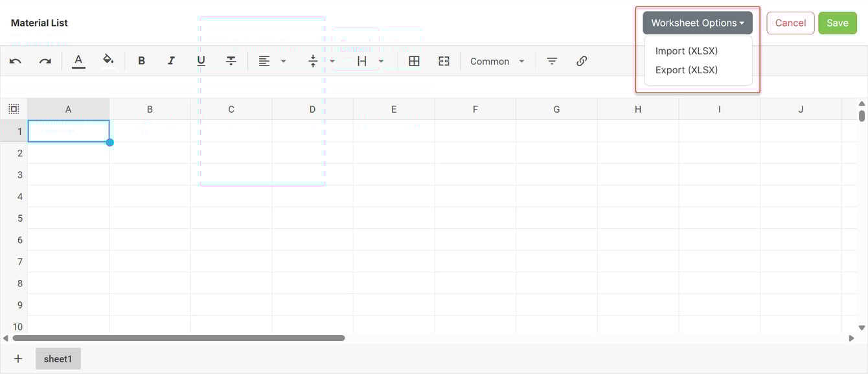
Task: Open the vertical alignment dropdown
Action: (332, 61)
